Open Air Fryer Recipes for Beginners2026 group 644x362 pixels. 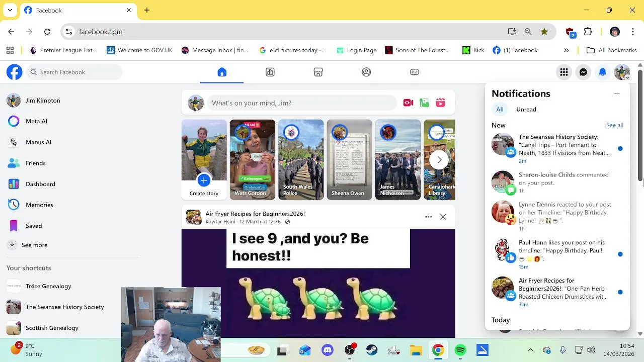coord(255,214)
